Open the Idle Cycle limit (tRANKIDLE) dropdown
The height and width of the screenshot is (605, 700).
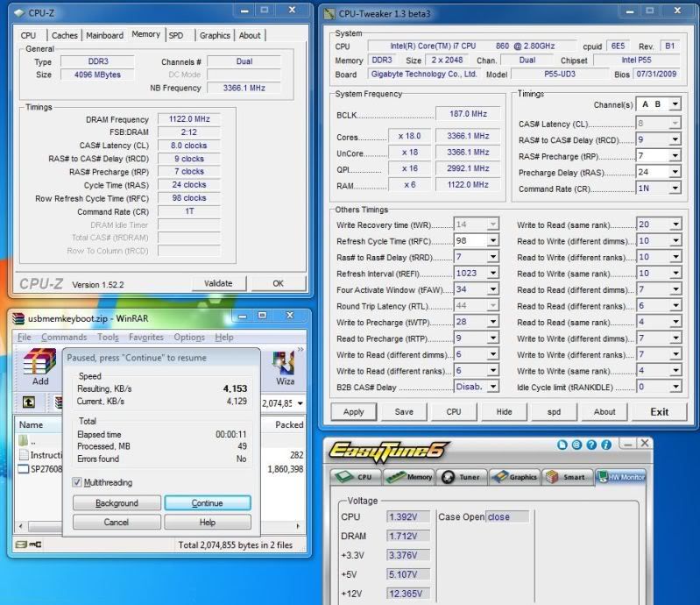675,387
